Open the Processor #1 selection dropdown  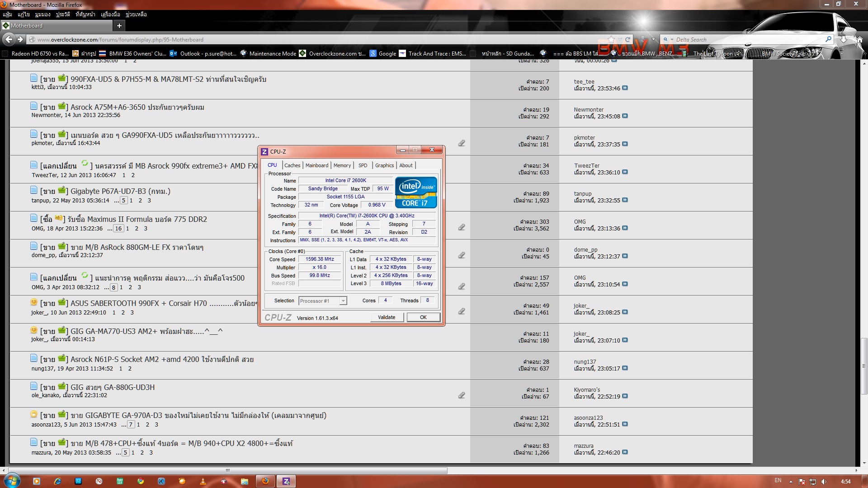(343, 301)
